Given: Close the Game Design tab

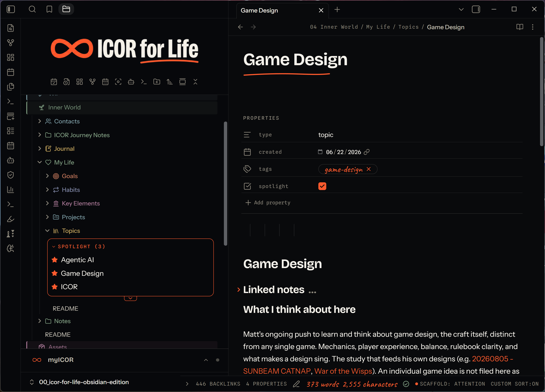Looking at the screenshot, I should pos(321,10).
